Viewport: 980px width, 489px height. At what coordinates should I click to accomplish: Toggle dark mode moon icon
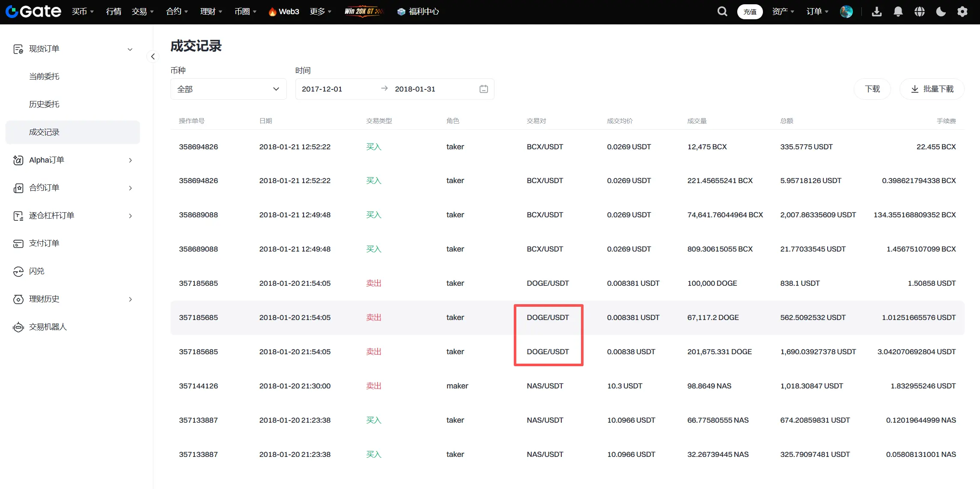941,12
